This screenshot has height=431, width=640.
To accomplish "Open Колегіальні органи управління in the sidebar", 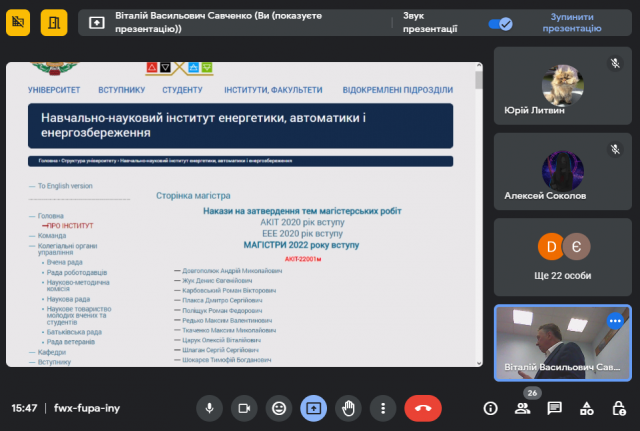I will point(67,249).
